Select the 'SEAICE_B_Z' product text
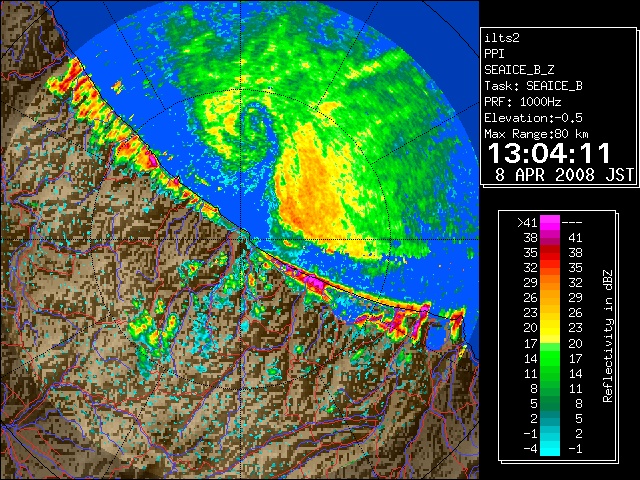640x480 pixels. pyautogui.click(x=519, y=70)
